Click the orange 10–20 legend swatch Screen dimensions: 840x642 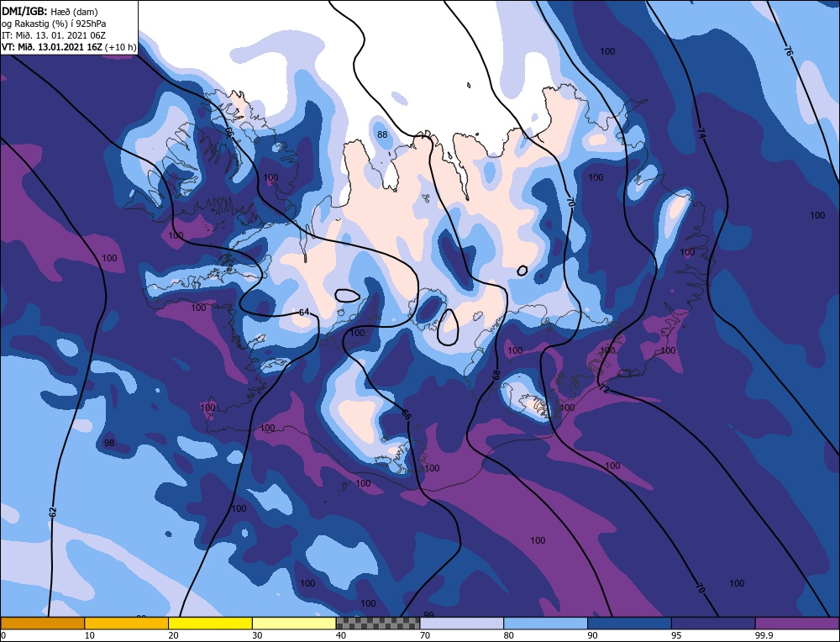point(127,623)
